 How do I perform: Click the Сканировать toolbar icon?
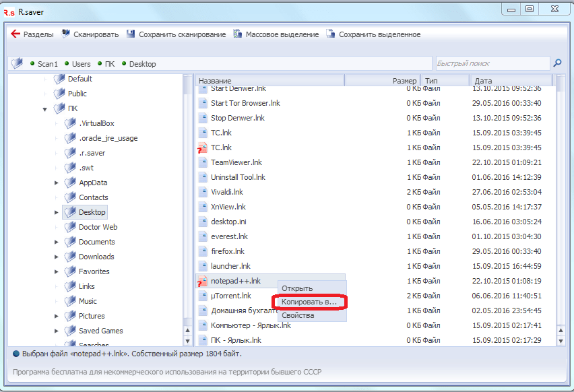point(66,34)
